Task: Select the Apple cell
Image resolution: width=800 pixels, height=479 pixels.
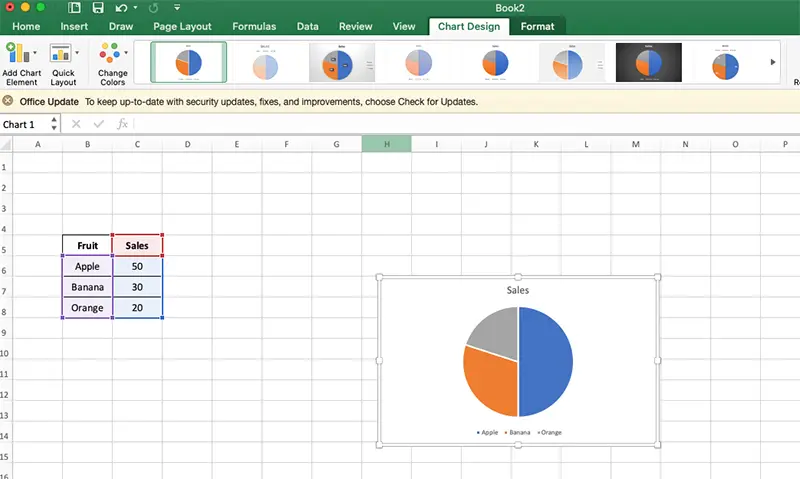Action: (x=87, y=266)
